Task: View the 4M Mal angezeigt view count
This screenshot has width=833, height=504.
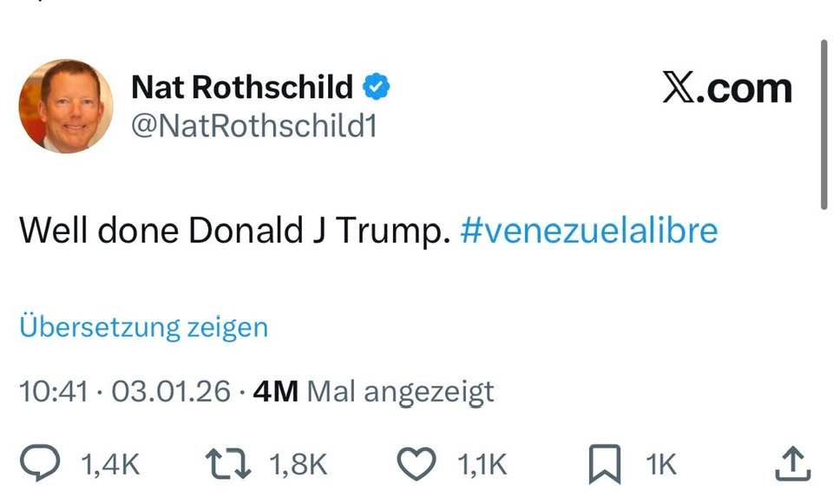Action: coord(373,391)
